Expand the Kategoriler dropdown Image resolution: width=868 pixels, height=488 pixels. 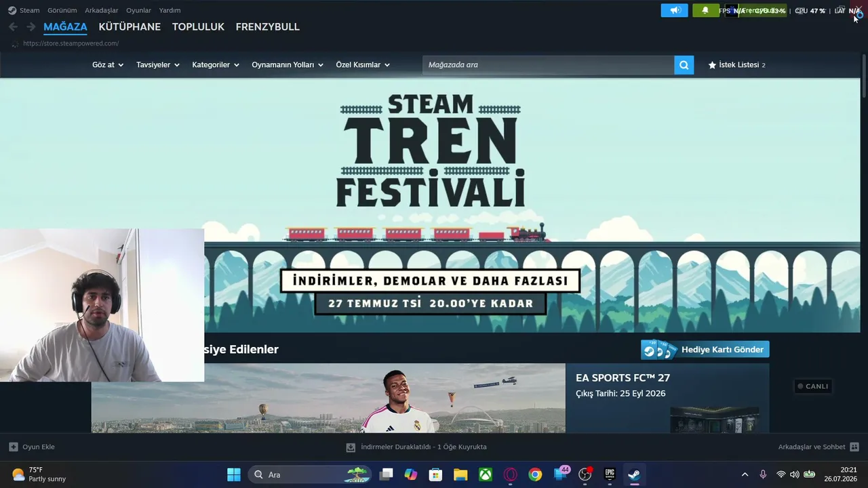[x=216, y=65]
